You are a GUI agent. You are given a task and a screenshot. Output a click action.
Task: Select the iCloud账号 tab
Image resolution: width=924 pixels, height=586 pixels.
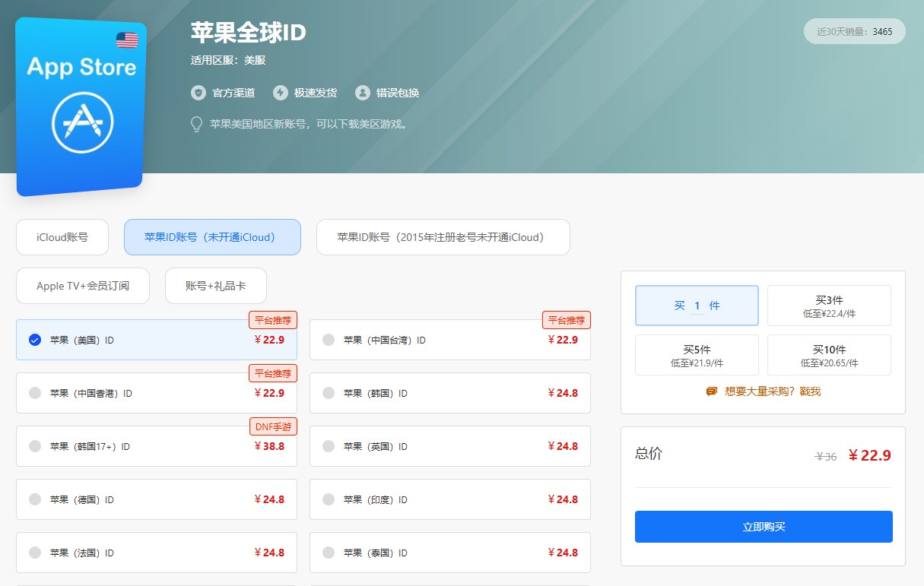tap(62, 237)
